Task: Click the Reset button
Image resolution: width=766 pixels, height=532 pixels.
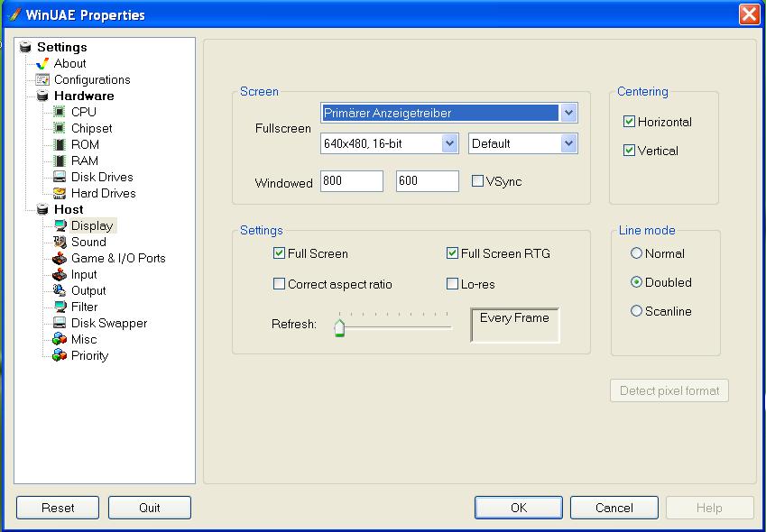Action: (58, 508)
